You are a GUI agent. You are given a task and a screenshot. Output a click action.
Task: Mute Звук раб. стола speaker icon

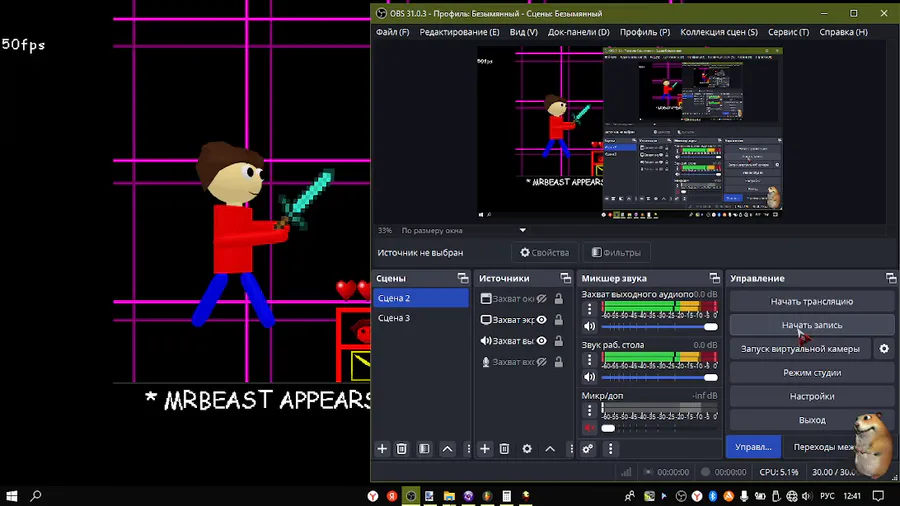click(x=589, y=377)
